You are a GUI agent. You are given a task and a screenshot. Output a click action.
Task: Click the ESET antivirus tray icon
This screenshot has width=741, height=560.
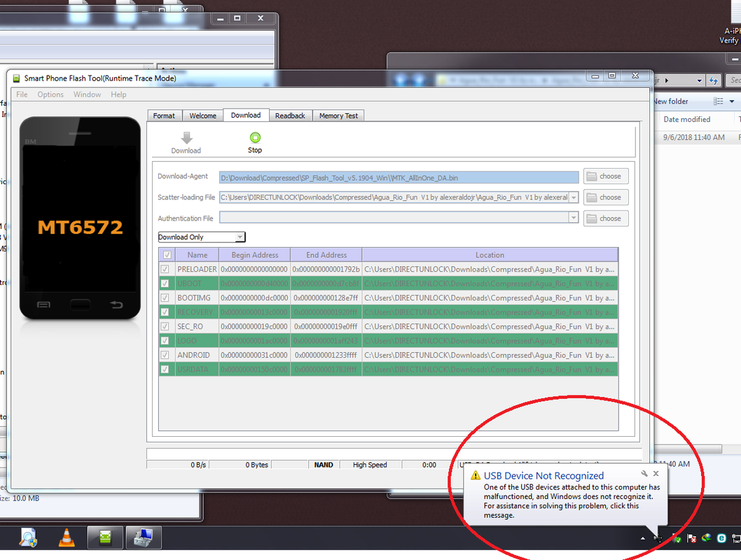click(721, 538)
